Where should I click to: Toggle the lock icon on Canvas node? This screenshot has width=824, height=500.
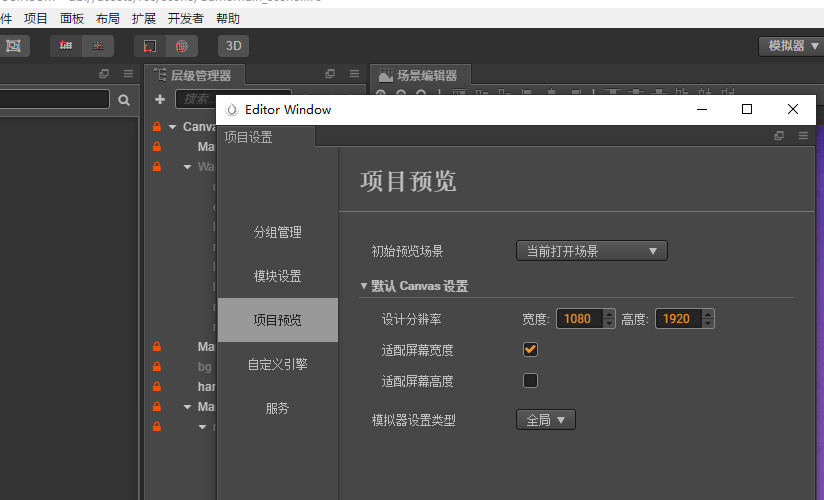pos(157,127)
